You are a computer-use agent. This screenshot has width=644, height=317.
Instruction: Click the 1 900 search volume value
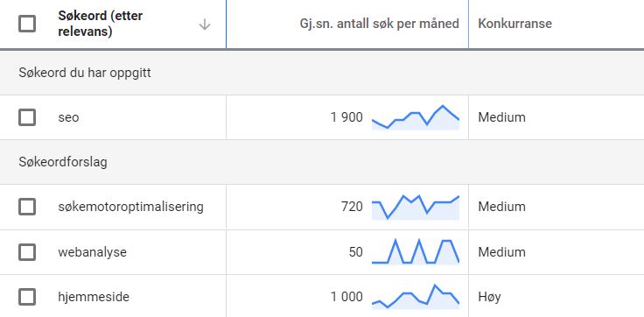coord(346,117)
